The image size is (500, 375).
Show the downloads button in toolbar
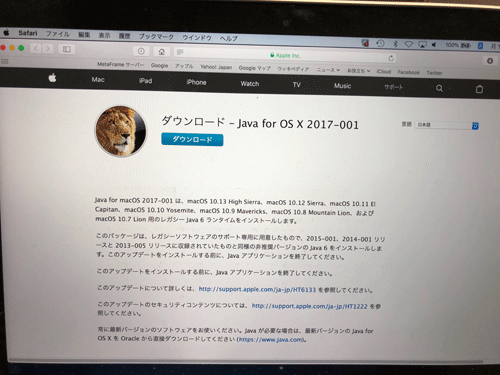point(490,61)
